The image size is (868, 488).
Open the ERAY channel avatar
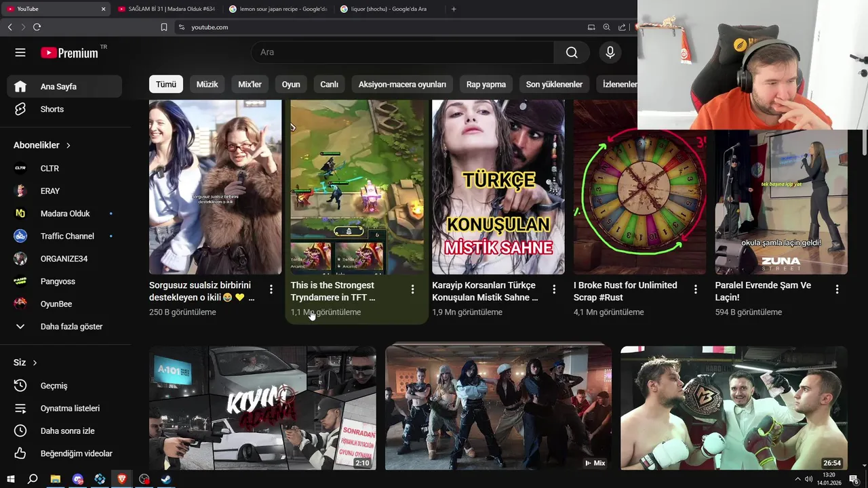click(20, 190)
